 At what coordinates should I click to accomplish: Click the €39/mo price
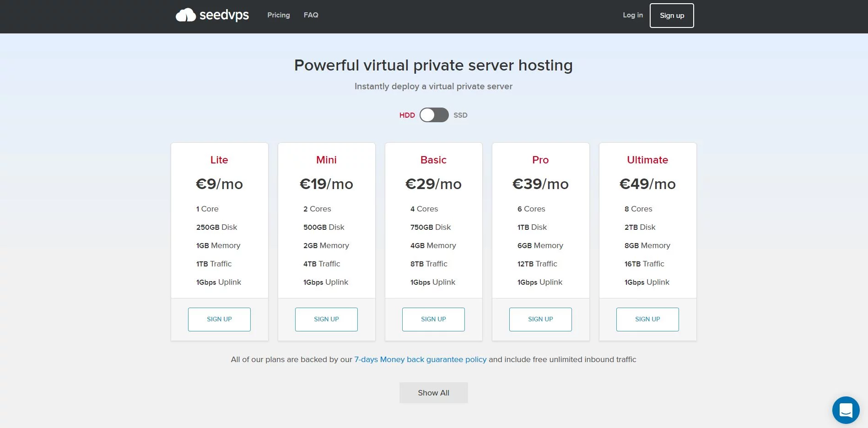[x=540, y=184]
